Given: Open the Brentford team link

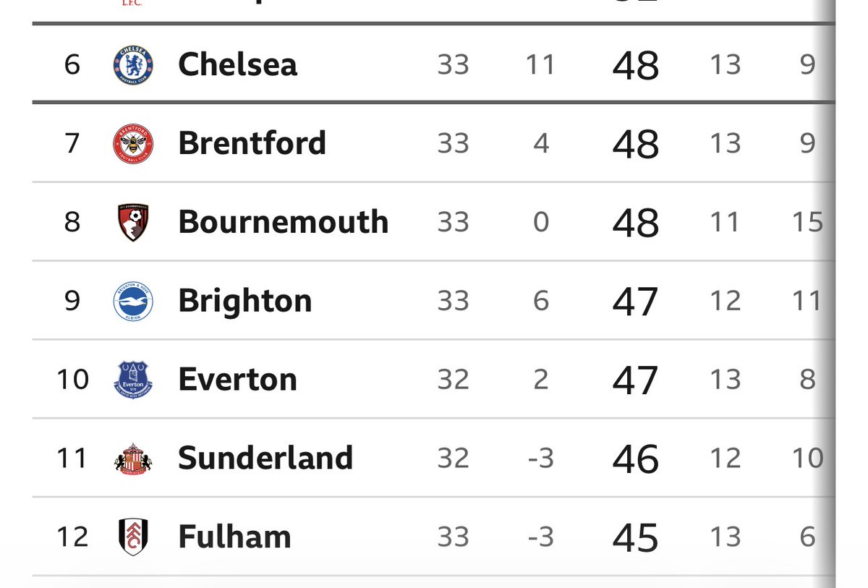Looking at the screenshot, I should [x=252, y=143].
